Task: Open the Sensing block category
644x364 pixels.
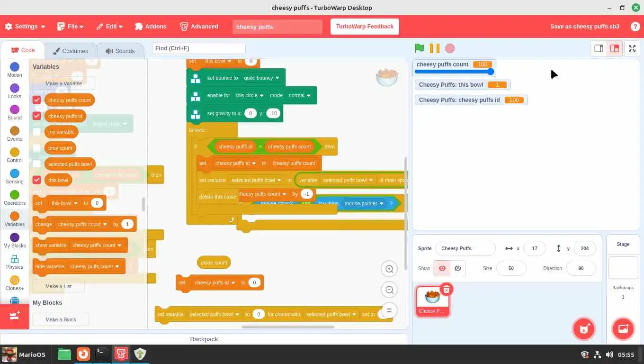Action: pos(15,177)
